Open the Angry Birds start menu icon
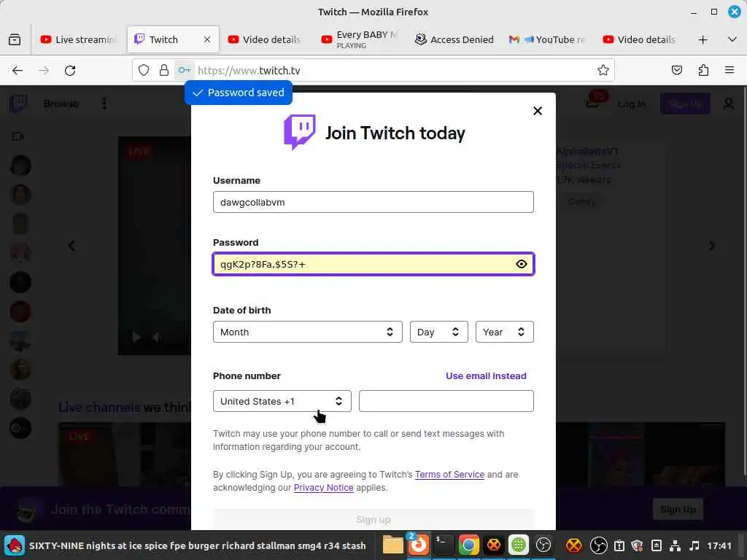Screen dimensions: 747x560 (15, 545)
